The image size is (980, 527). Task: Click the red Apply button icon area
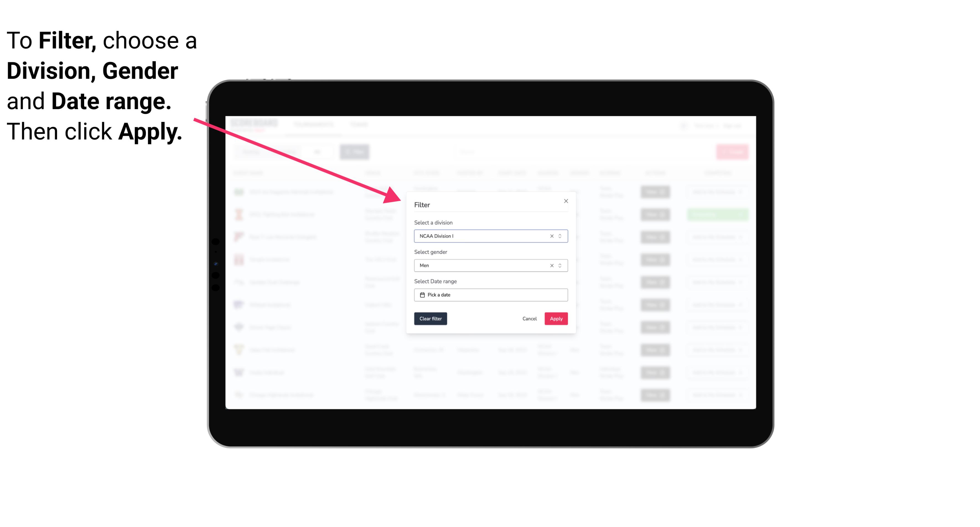[556, 319]
